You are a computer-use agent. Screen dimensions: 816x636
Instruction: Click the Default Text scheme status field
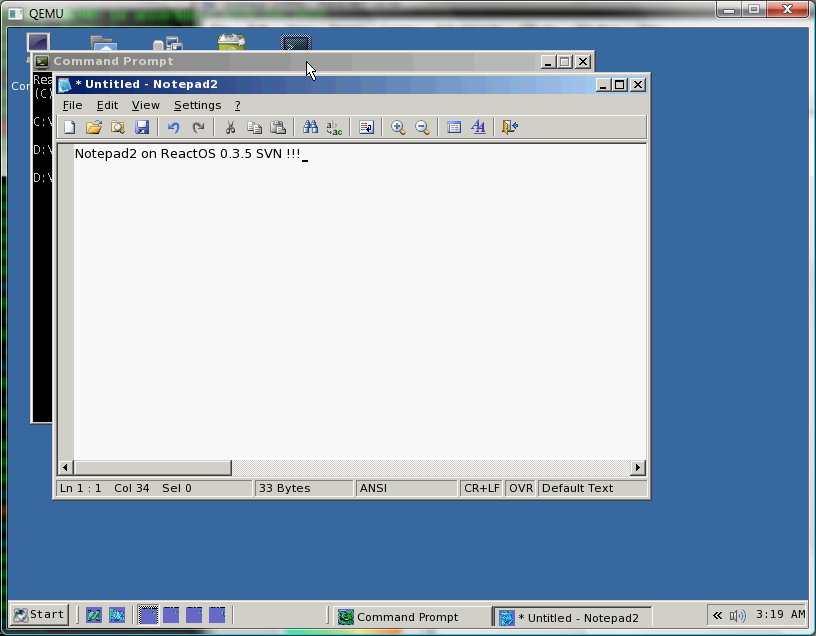click(x=593, y=488)
